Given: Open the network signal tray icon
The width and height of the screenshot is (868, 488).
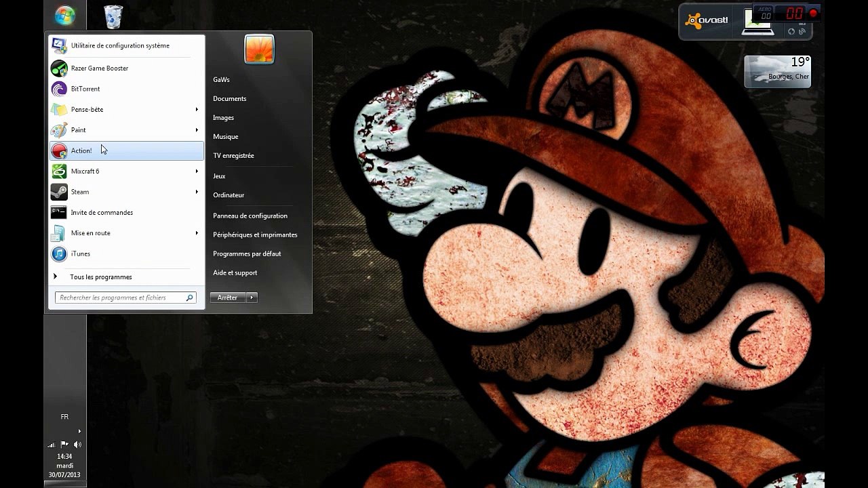Looking at the screenshot, I should tap(52, 445).
